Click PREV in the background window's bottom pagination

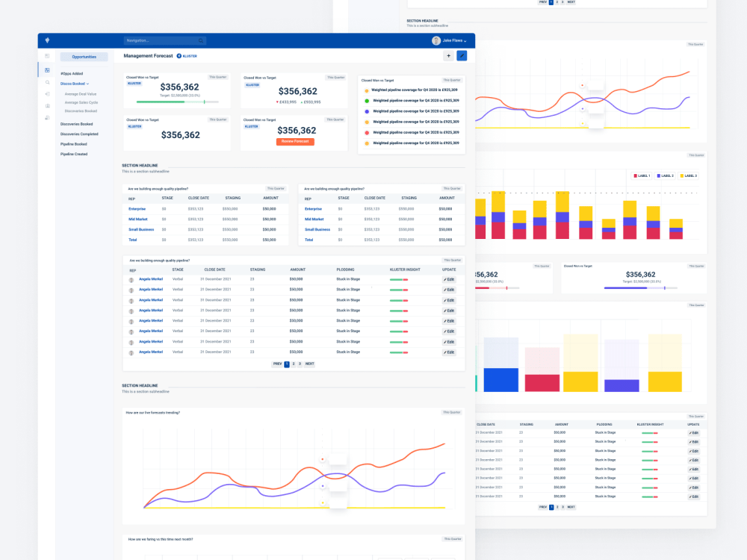(542, 507)
